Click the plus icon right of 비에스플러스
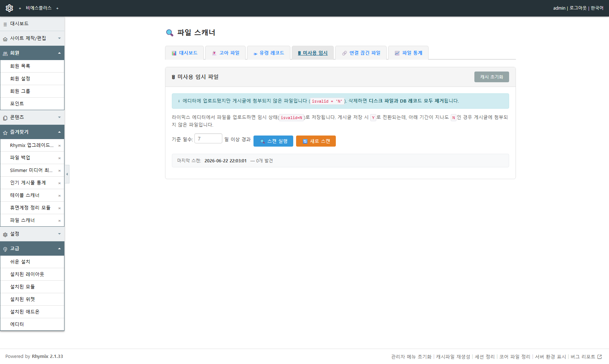This screenshot has width=609, height=364. pyautogui.click(x=57, y=8)
